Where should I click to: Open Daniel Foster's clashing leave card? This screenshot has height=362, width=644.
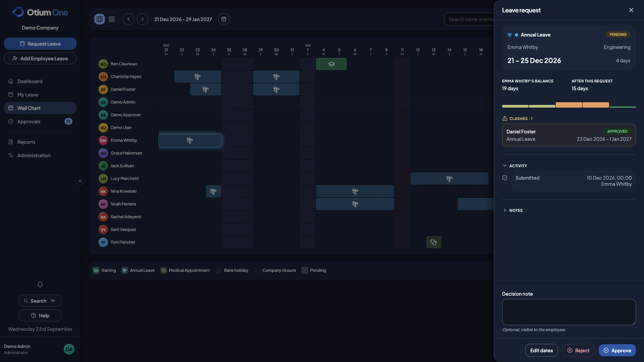[x=569, y=135]
